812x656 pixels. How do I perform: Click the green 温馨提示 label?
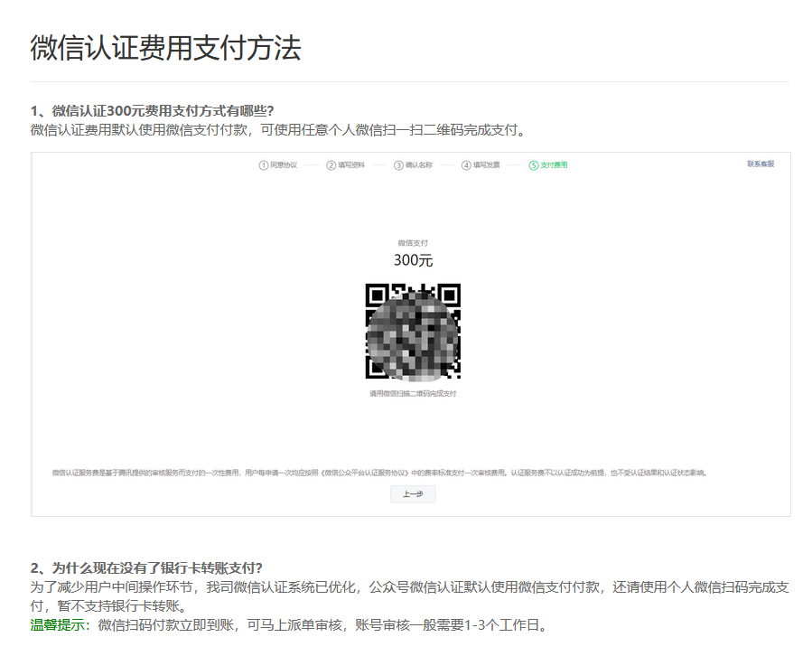click(x=58, y=625)
